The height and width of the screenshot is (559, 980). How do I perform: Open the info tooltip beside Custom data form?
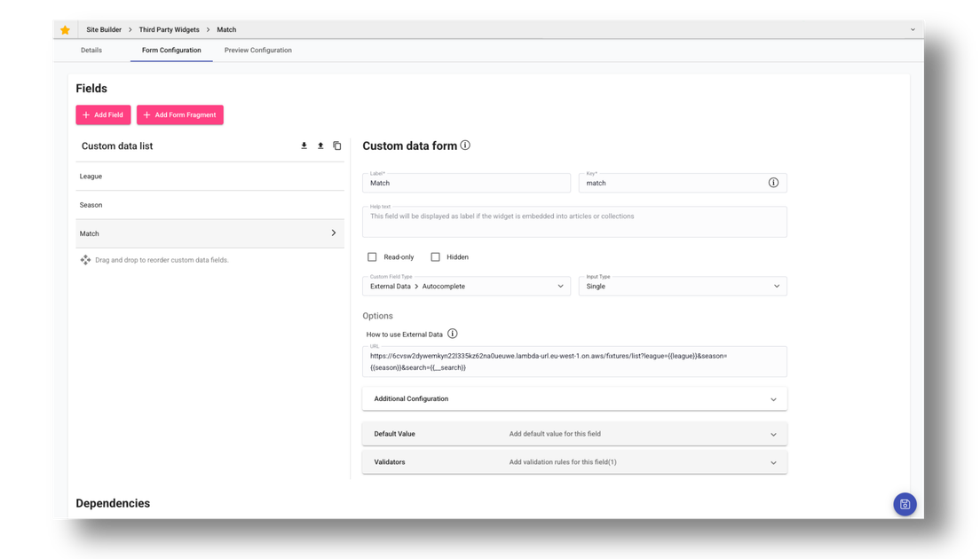(x=465, y=146)
